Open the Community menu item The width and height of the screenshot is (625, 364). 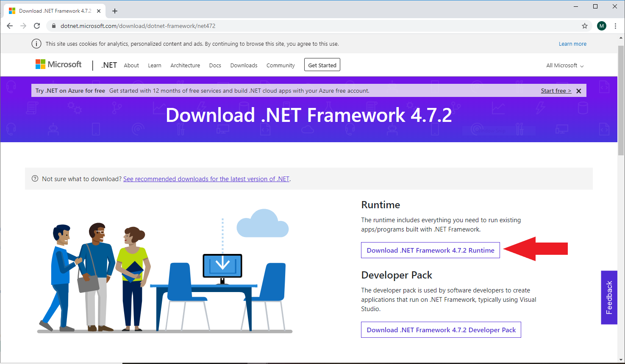click(x=281, y=65)
